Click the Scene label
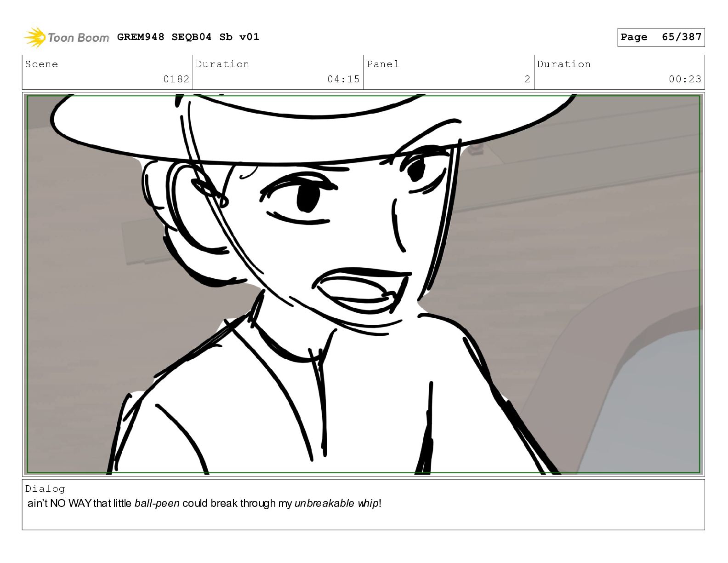Image resolution: width=728 pixels, height=563 pixels. coord(41,64)
